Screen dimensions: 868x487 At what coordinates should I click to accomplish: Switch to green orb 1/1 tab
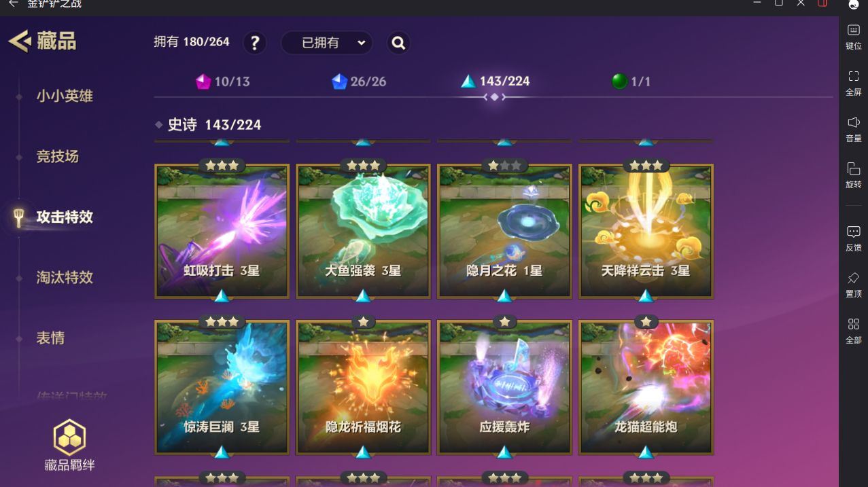point(631,82)
